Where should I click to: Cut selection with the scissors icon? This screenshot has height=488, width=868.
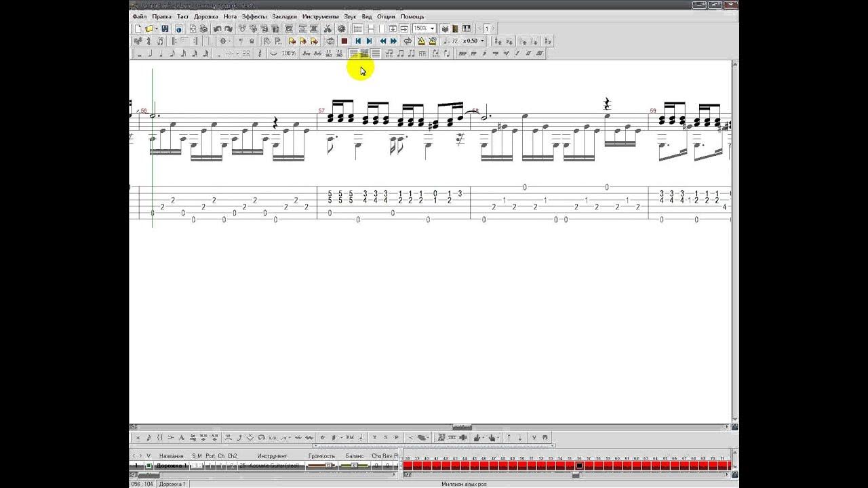tap(328, 28)
